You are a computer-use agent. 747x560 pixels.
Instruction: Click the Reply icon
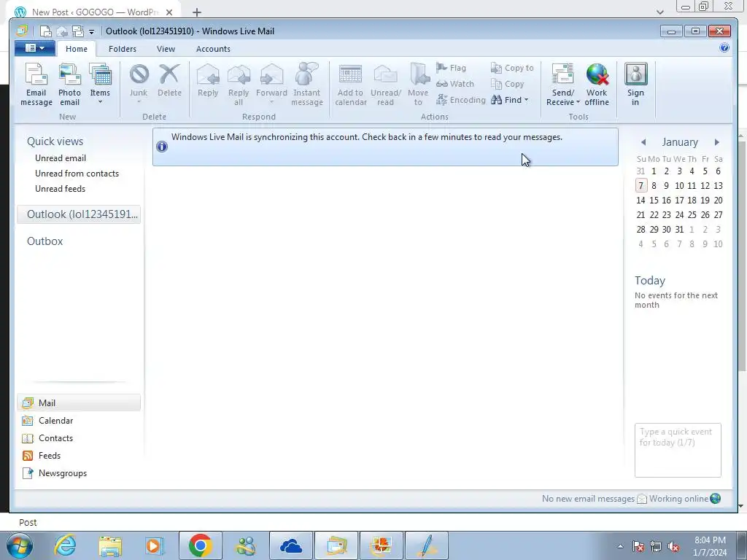pos(208,81)
